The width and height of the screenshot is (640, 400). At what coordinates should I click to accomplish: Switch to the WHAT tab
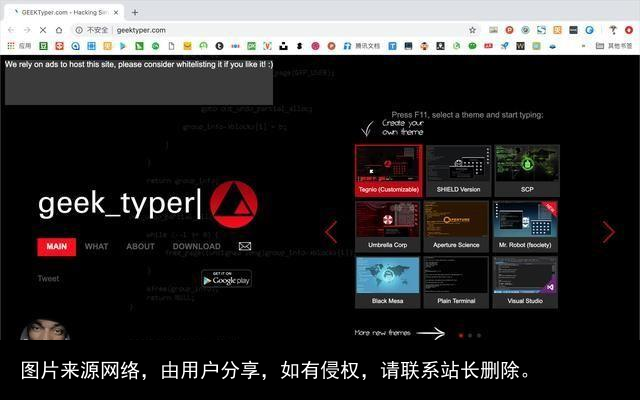click(96, 247)
